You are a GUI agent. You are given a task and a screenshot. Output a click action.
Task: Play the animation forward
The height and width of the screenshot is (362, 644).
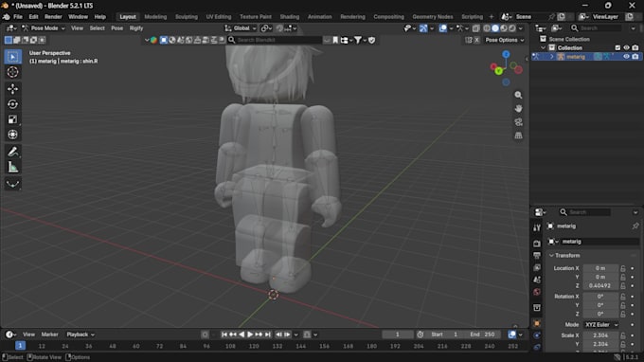click(250, 335)
